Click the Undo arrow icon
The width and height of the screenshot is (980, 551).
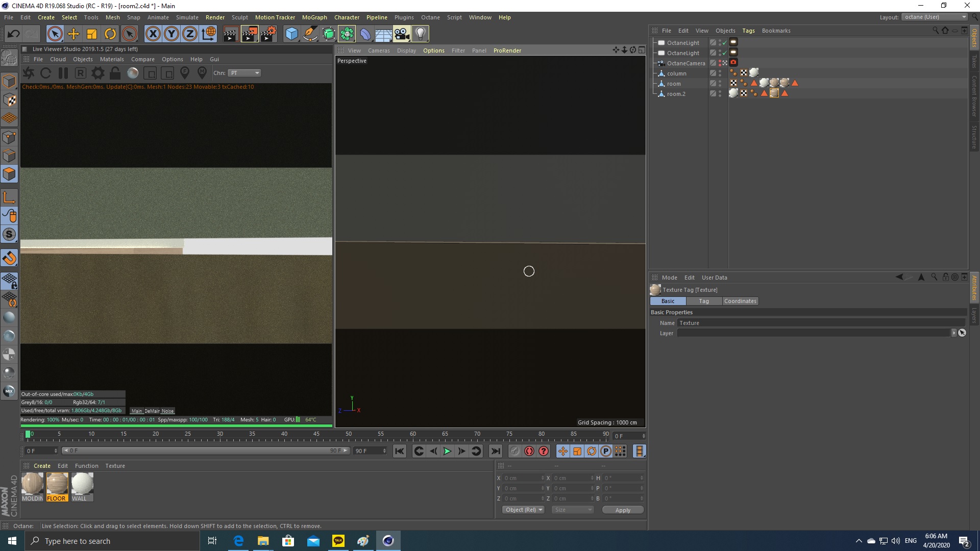(14, 34)
